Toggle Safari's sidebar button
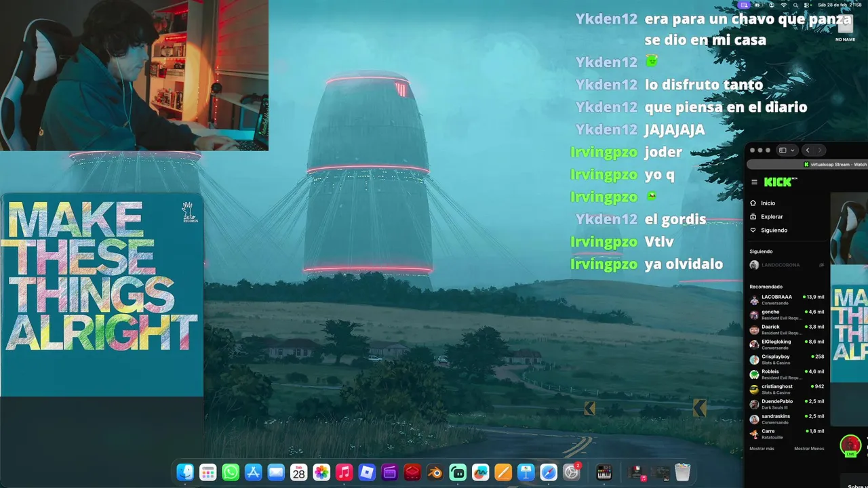Screen dimensions: 868x488 coord(783,150)
